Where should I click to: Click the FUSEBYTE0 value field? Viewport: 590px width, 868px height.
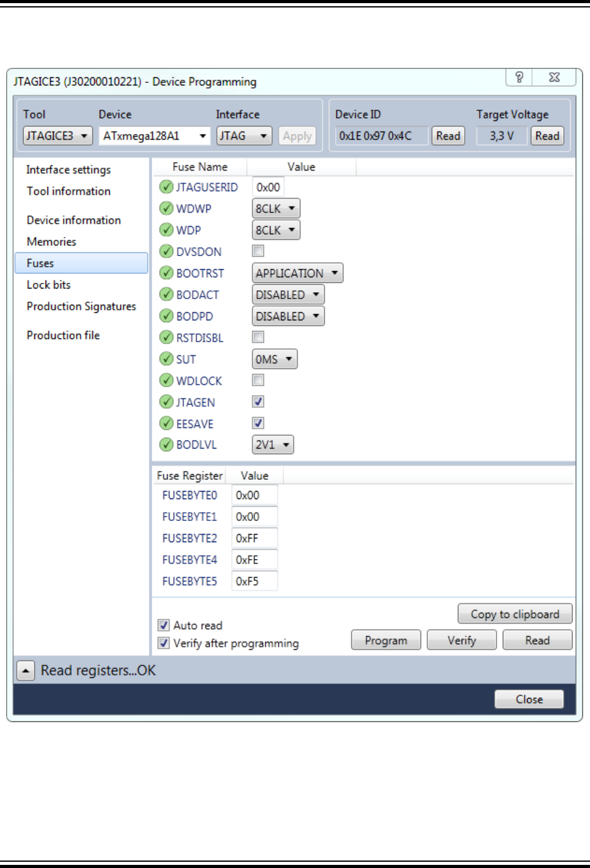255,495
